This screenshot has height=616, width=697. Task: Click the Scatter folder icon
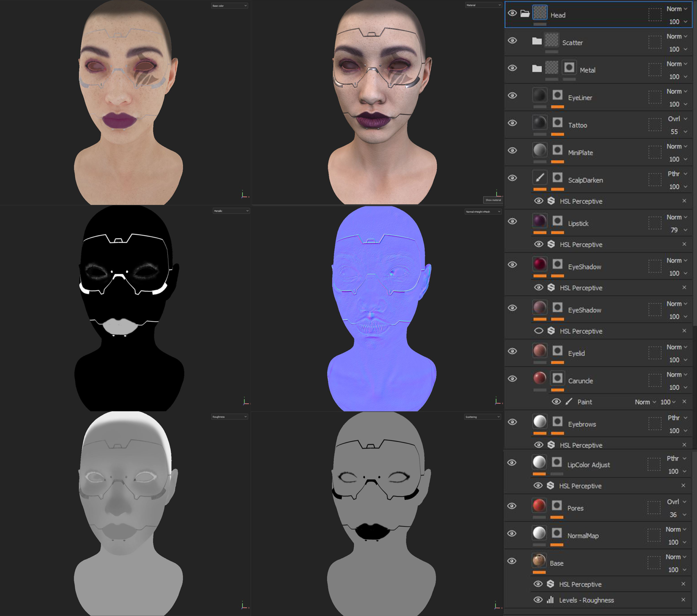point(537,41)
